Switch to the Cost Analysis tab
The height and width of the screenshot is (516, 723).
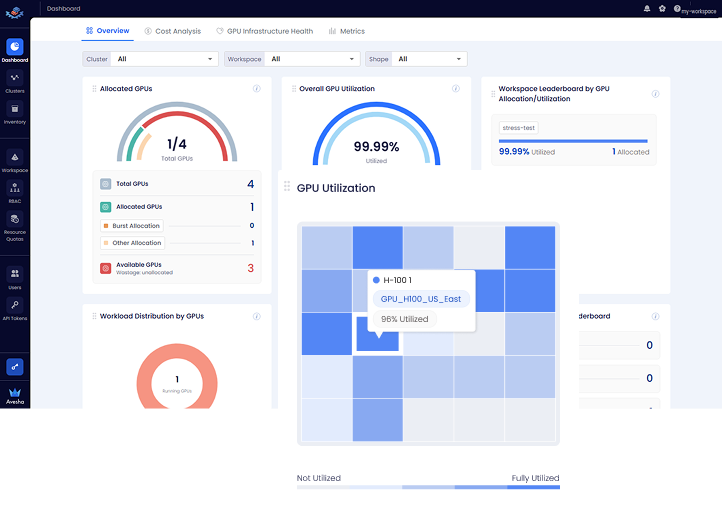click(x=172, y=31)
